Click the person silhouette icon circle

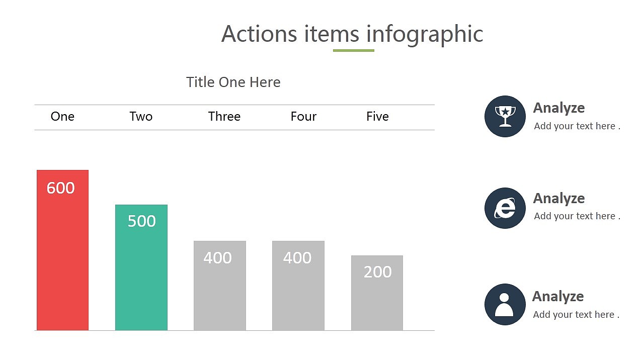point(505,304)
